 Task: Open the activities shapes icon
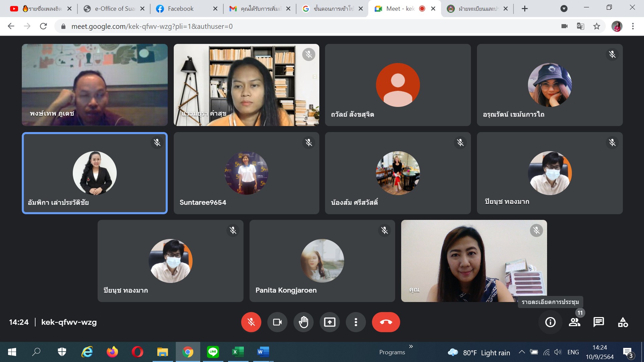(x=623, y=322)
